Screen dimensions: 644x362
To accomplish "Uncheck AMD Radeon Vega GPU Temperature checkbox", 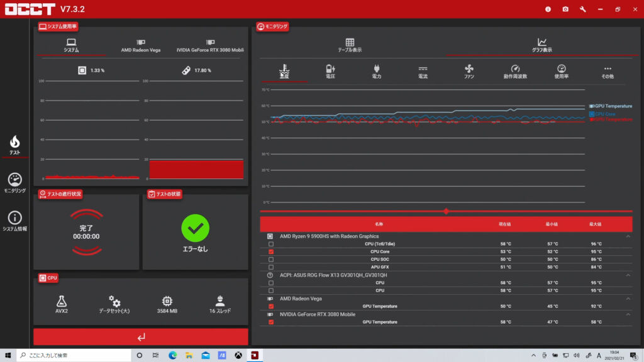I will pyautogui.click(x=271, y=306).
